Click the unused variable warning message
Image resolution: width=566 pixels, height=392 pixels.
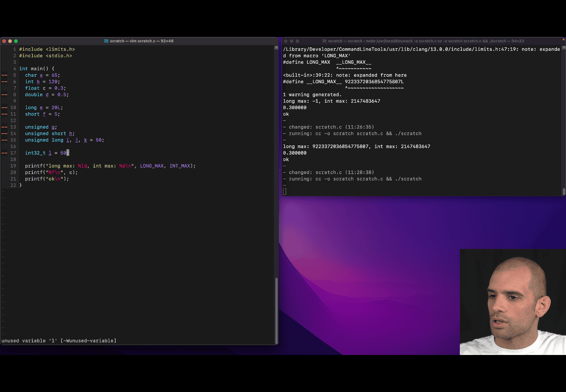click(59, 341)
